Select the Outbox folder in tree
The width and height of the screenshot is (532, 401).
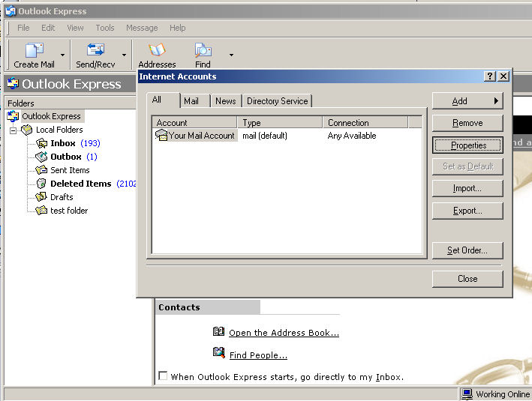pyautogui.click(x=65, y=157)
